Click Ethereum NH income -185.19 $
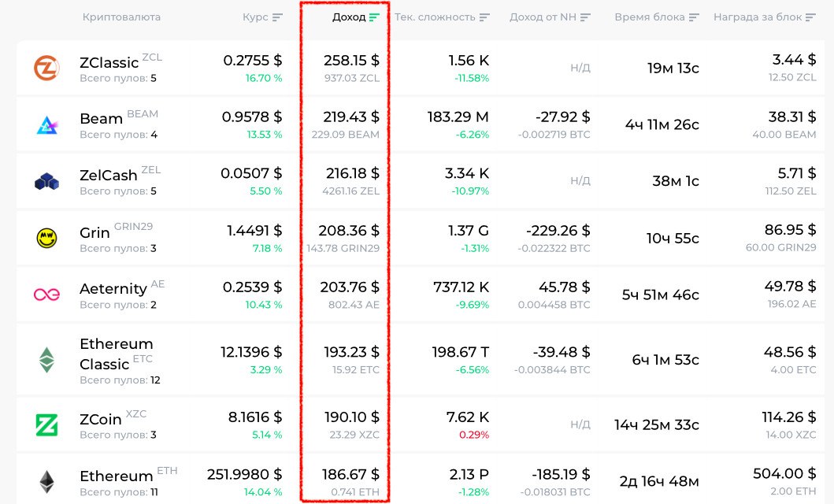 pyautogui.click(x=562, y=474)
